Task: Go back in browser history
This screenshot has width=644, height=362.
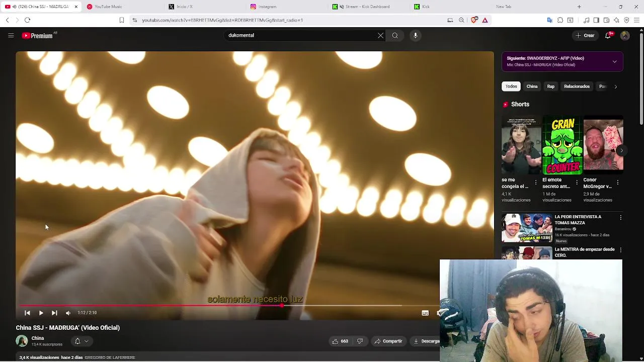Action: click(7, 20)
